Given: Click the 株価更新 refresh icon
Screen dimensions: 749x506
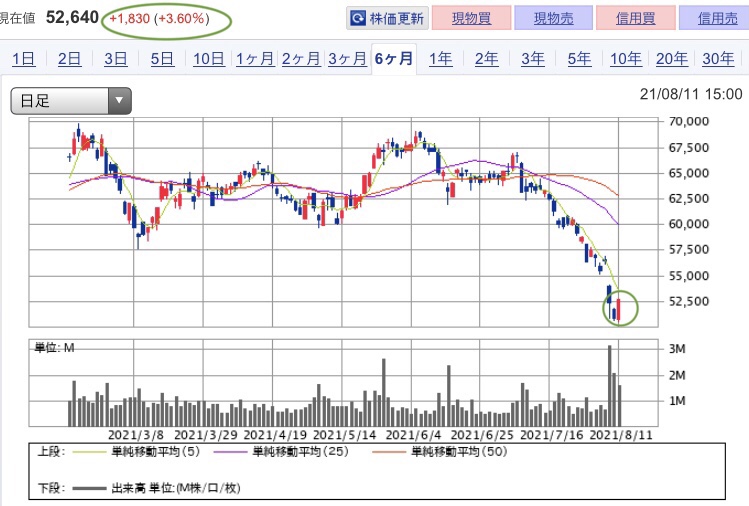Looking at the screenshot, I should (357, 19).
